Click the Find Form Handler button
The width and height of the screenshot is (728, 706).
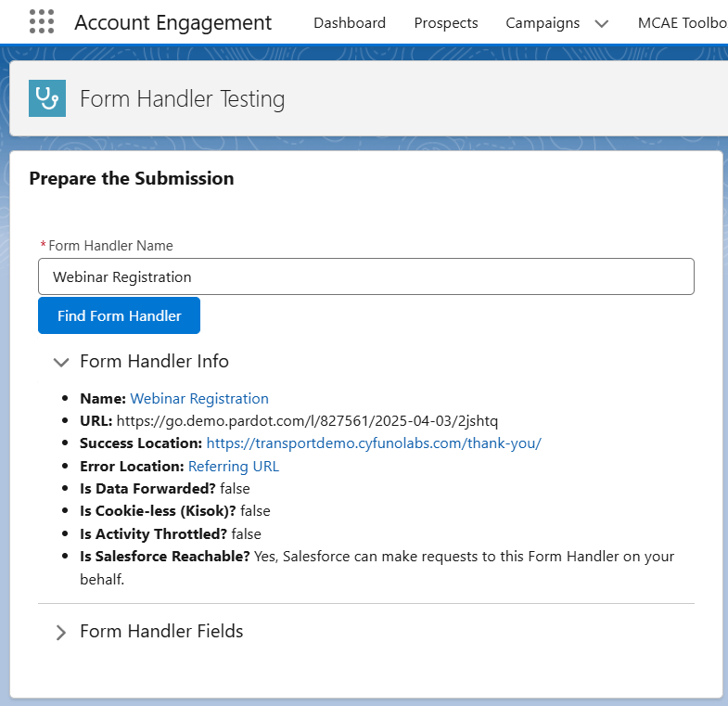coord(119,315)
